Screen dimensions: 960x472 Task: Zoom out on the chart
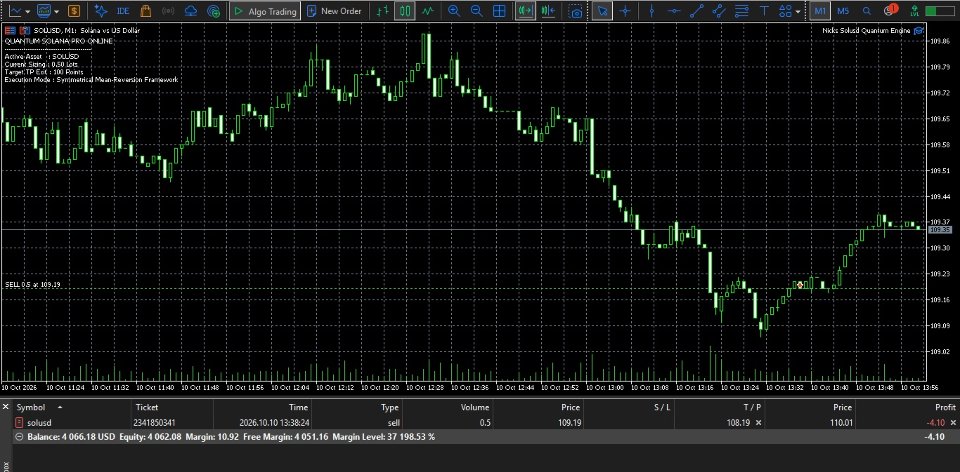click(x=476, y=11)
